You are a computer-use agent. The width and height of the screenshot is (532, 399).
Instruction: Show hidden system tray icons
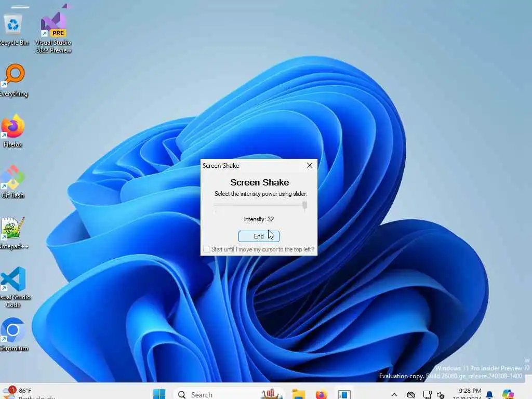point(394,395)
